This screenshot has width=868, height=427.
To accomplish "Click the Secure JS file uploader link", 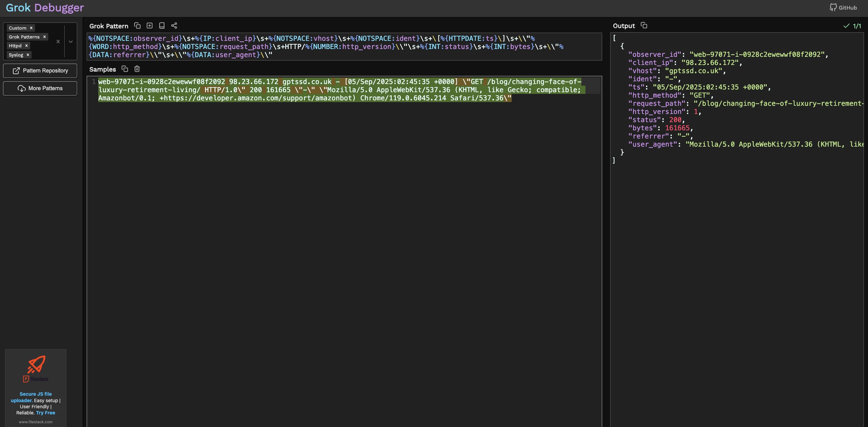I will (31, 397).
